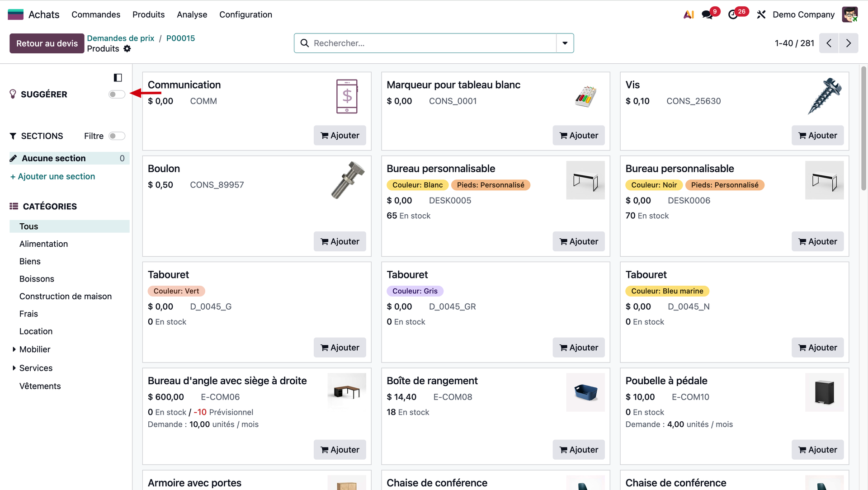868x490 pixels.
Task: Open the Configuration menu
Action: [245, 14]
